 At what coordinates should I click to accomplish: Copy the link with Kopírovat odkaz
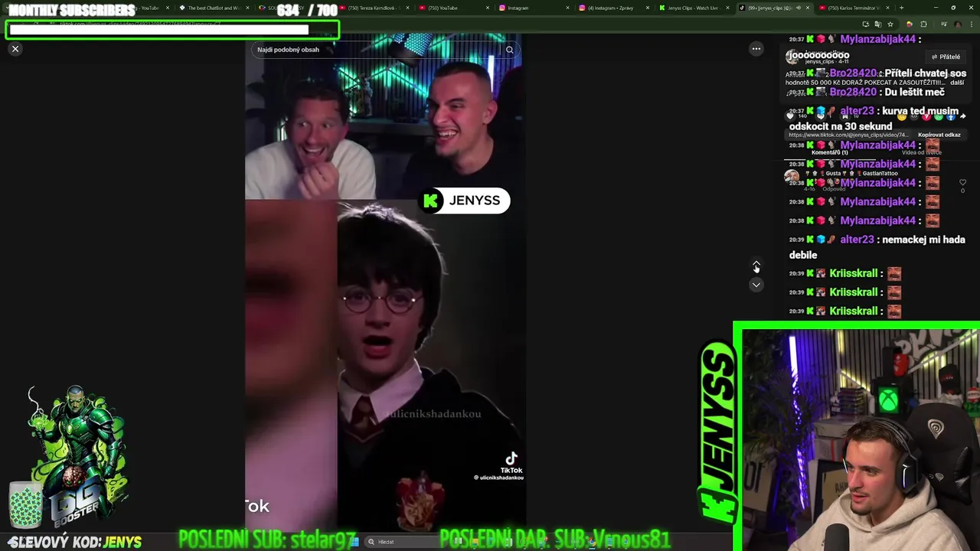(939, 135)
